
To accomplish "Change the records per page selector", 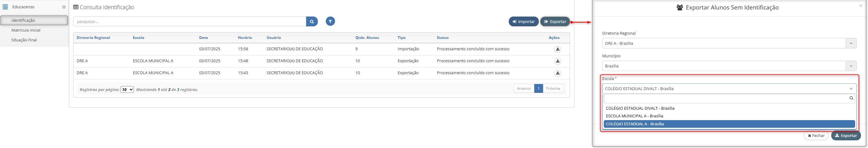I will [127, 90].
